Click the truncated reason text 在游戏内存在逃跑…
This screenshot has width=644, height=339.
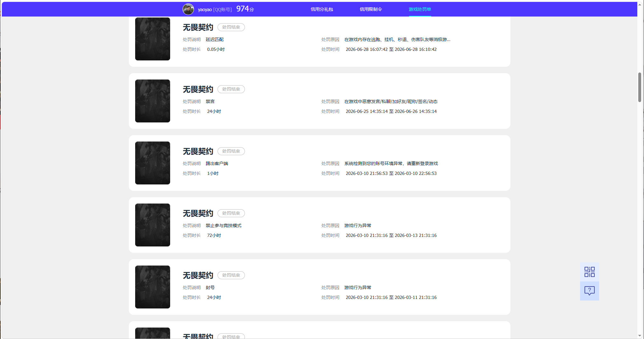point(397,39)
